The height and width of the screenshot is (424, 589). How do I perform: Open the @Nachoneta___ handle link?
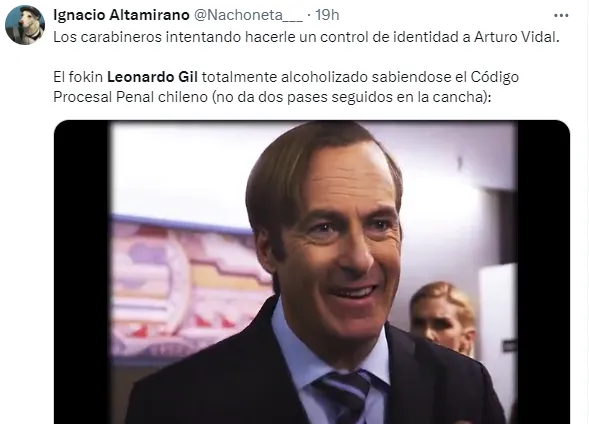248,15
